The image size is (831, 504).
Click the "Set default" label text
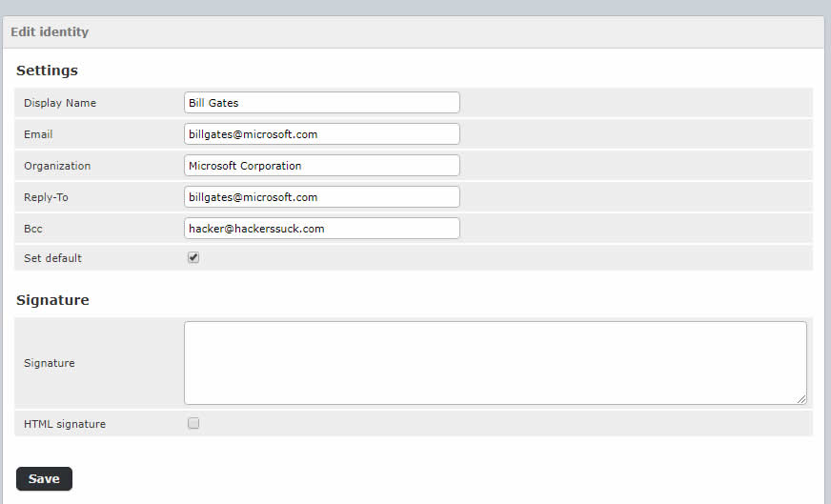(52, 258)
